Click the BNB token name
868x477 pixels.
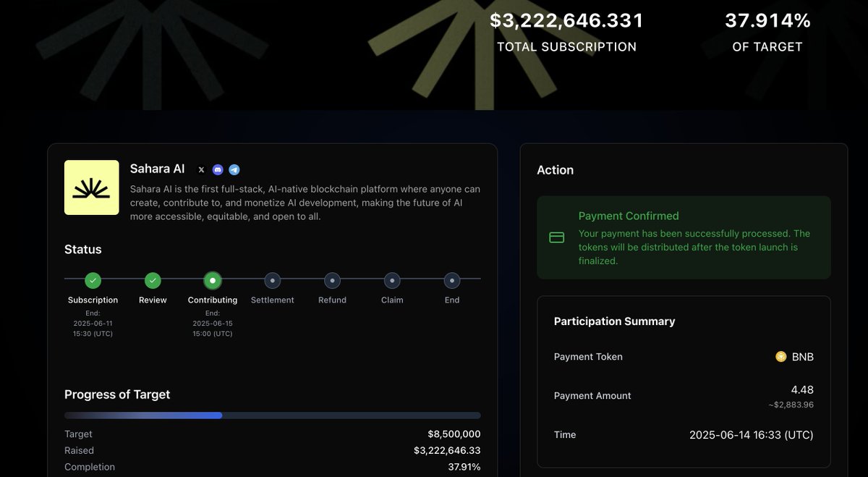[803, 357]
